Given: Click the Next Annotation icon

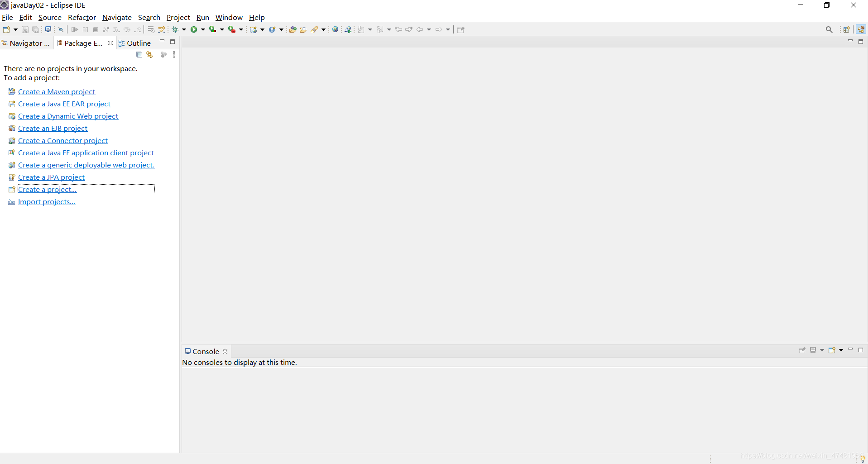Looking at the screenshot, I should tap(361, 30).
